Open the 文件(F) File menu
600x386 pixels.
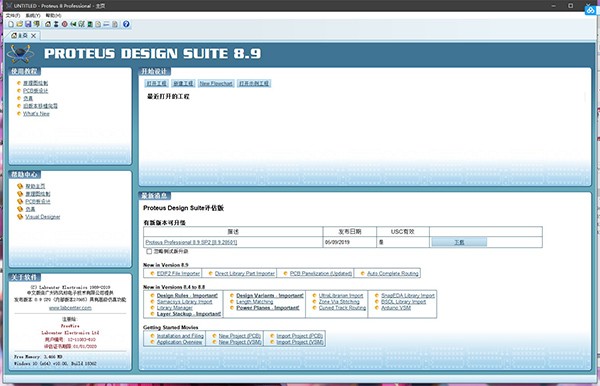coord(13,15)
